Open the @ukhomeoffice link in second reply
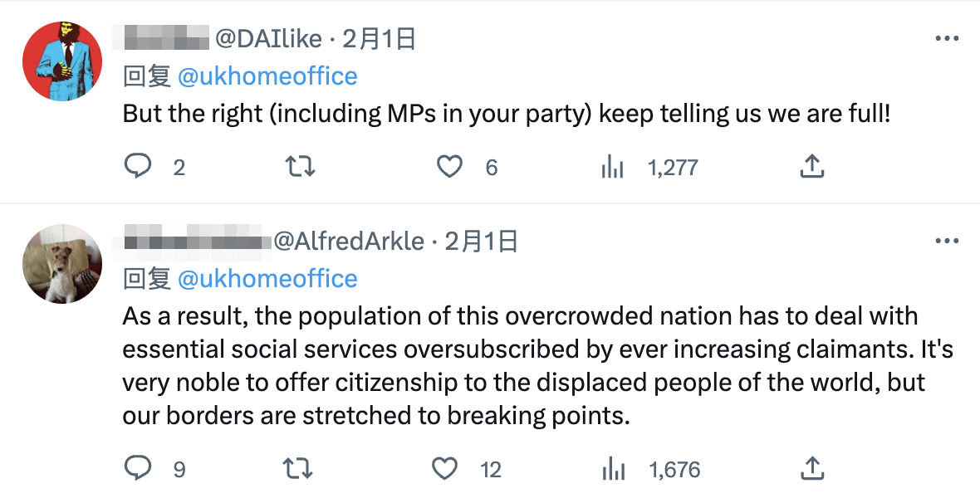This screenshot has height=503, width=980. [267, 279]
